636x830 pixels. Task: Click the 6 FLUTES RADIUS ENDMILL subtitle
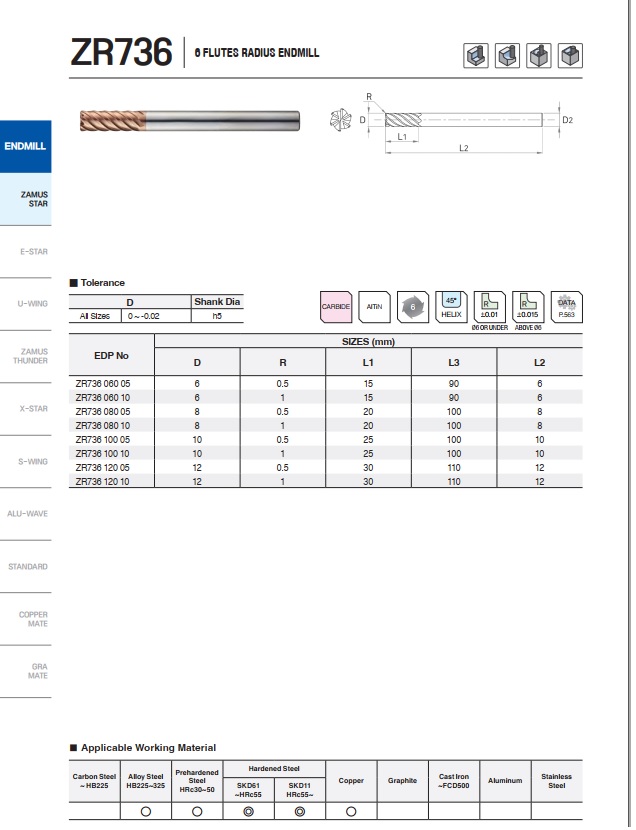point(257,53)
